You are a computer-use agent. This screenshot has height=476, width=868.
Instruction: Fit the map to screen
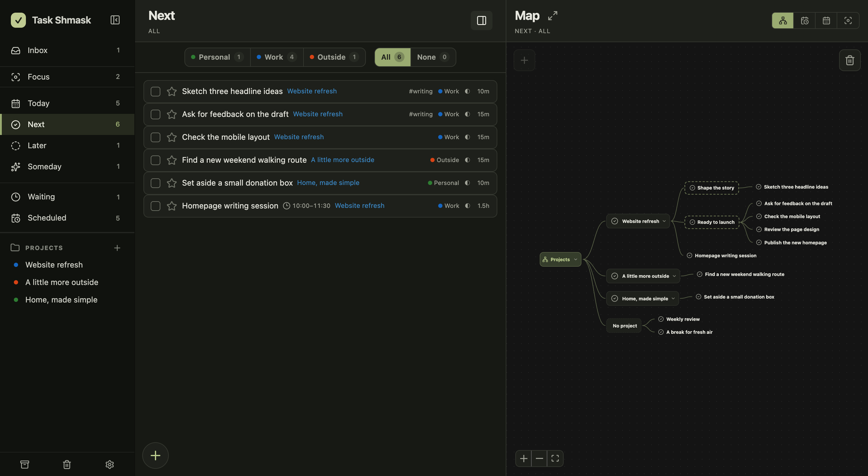[x=555, y=459]
